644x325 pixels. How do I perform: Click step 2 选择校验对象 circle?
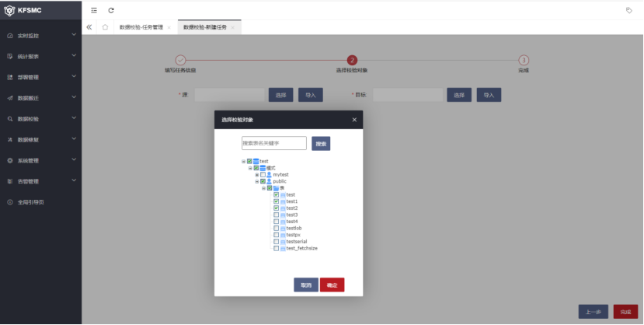(x=352, y=60)
